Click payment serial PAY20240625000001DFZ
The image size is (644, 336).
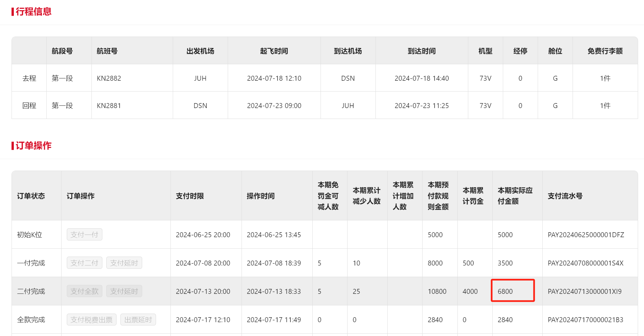click(x=586, y=235)
